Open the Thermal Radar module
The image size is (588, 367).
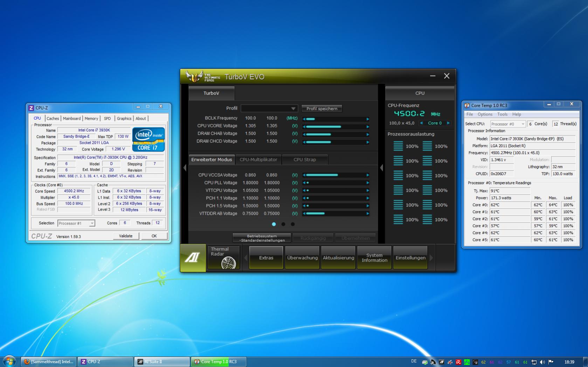224,257
